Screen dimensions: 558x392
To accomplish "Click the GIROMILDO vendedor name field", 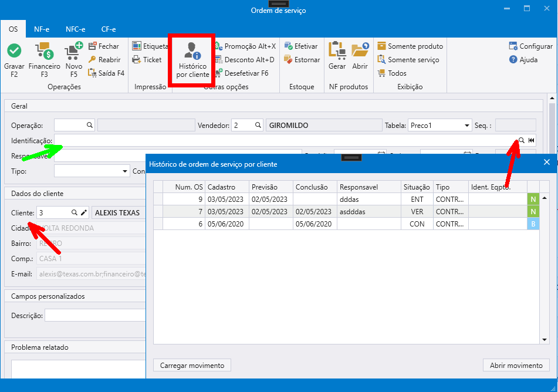I will point(324,126).
